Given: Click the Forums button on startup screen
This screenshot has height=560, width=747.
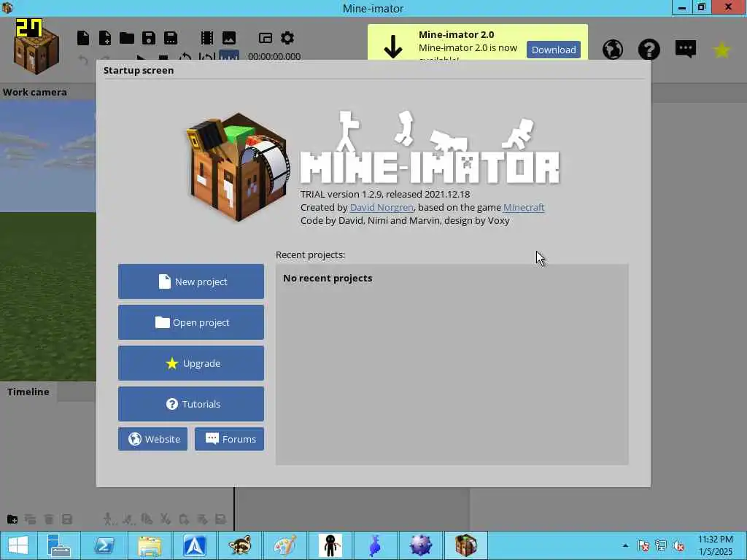Looking at the screenshot, I should (x=229, y=439).
